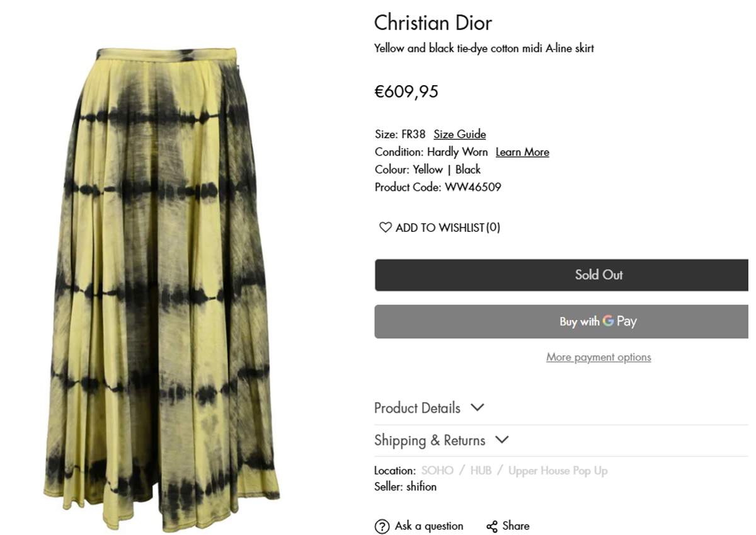
Task: Expand Product Details chevron
Action: (478, 407)
